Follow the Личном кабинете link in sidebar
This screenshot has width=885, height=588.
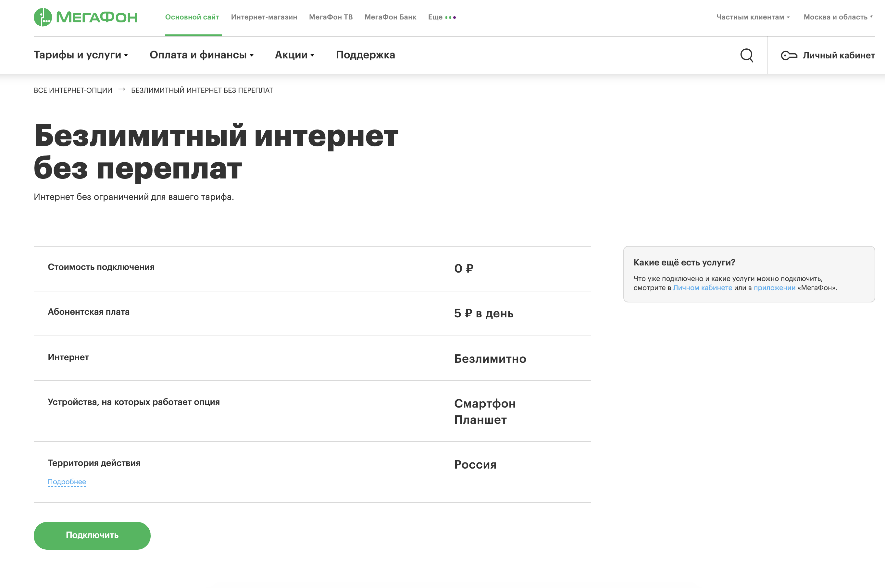[703, 288]
